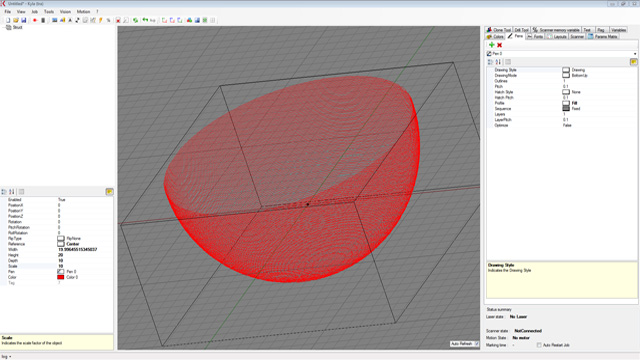This screenshot has height=360, width=640.
Task: Click the Sequence property value
Action: click(576, 109)
